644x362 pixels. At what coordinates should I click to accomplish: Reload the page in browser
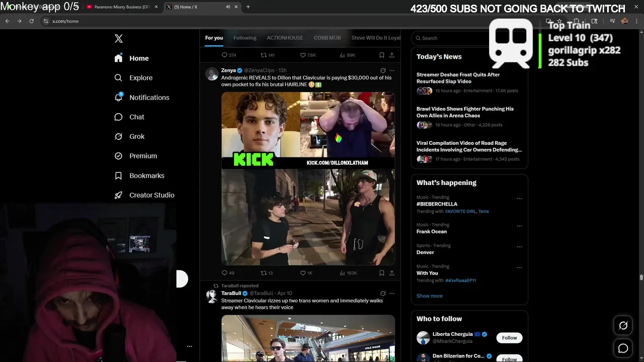click(x=31, y=21)
